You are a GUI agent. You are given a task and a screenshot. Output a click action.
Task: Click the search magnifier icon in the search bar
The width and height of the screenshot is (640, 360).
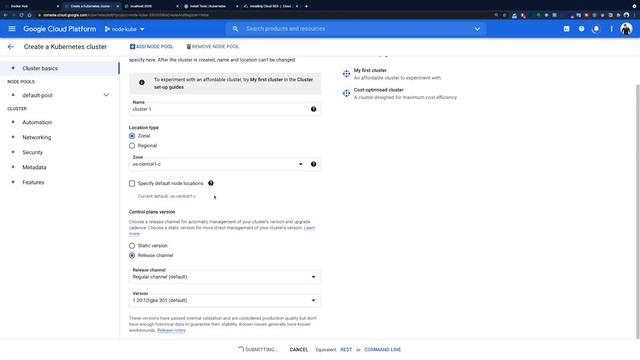(236, 29)
